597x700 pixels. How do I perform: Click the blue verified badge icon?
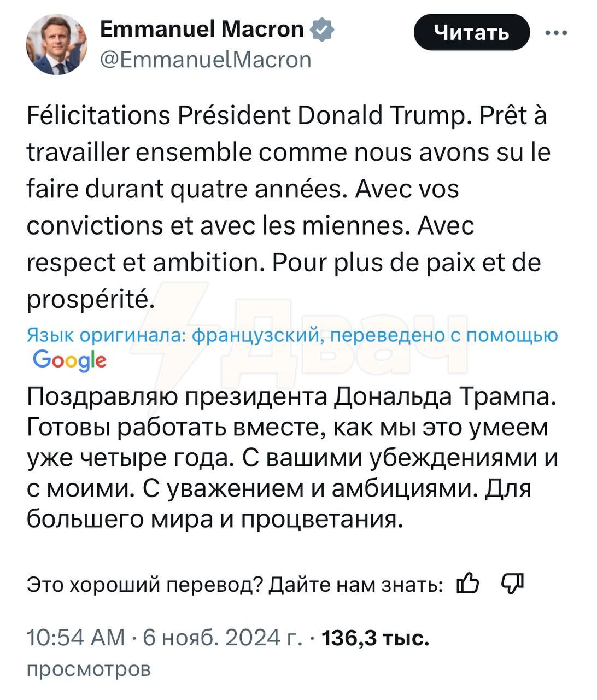(322, 30)
